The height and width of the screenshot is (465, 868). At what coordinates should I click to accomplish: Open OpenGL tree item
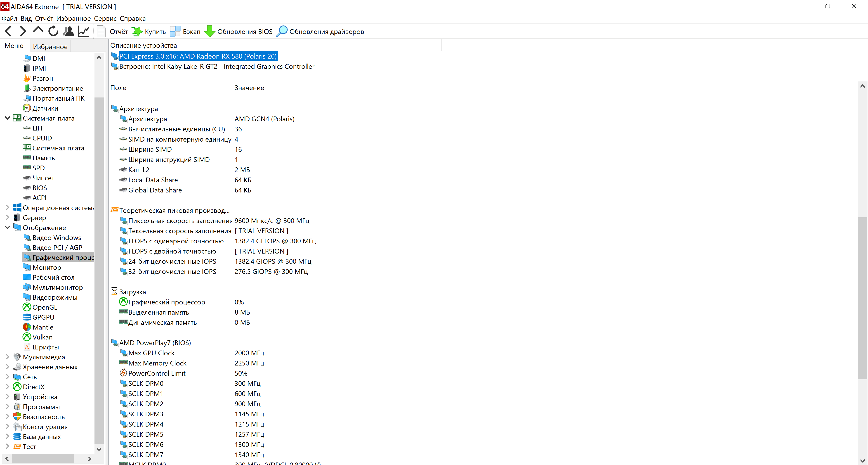(40, 307)
